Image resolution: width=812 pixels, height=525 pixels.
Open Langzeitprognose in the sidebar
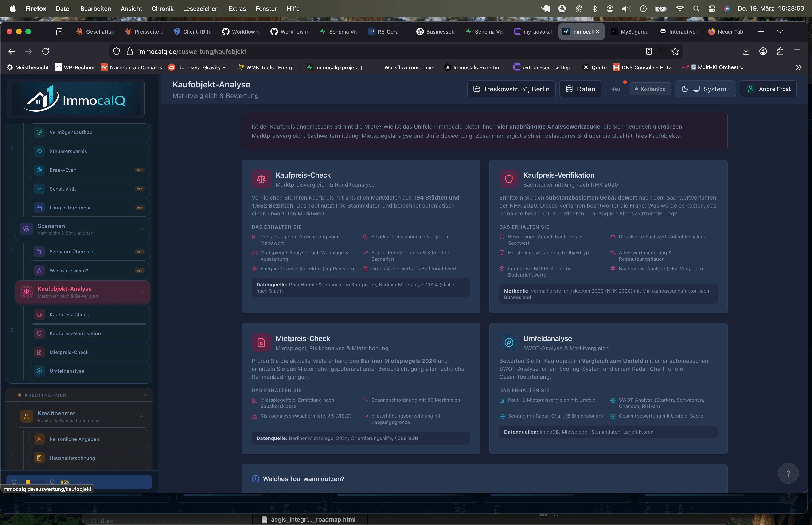89,208
